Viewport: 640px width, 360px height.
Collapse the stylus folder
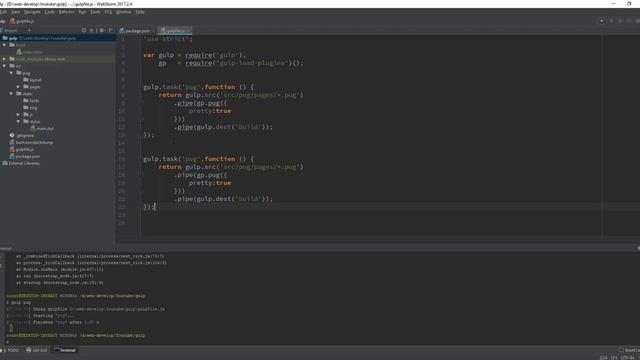18,122
